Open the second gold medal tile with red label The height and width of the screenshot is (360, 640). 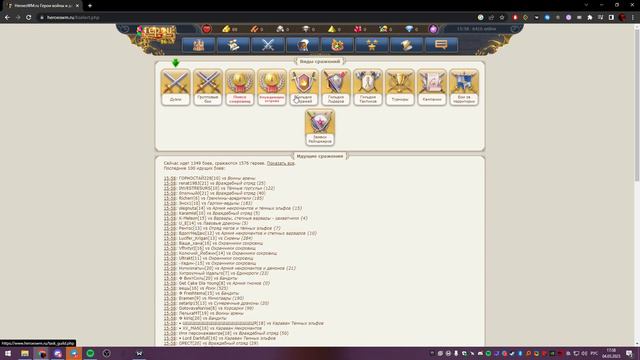(272, 87)
